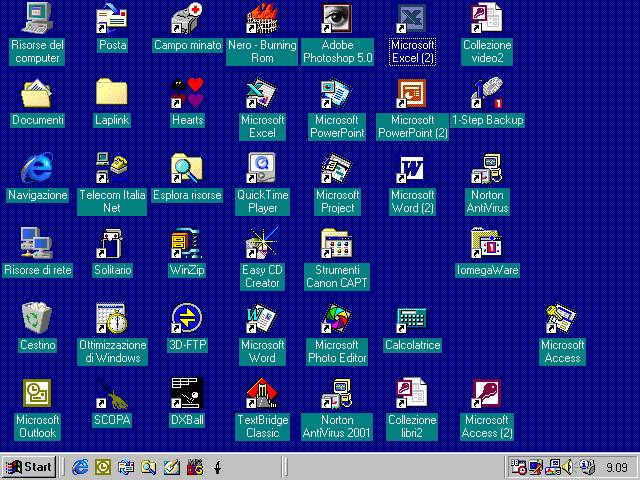640x480 pixels.
Task: Click the info mouse tray icon beside the clock
Action: 587,467
